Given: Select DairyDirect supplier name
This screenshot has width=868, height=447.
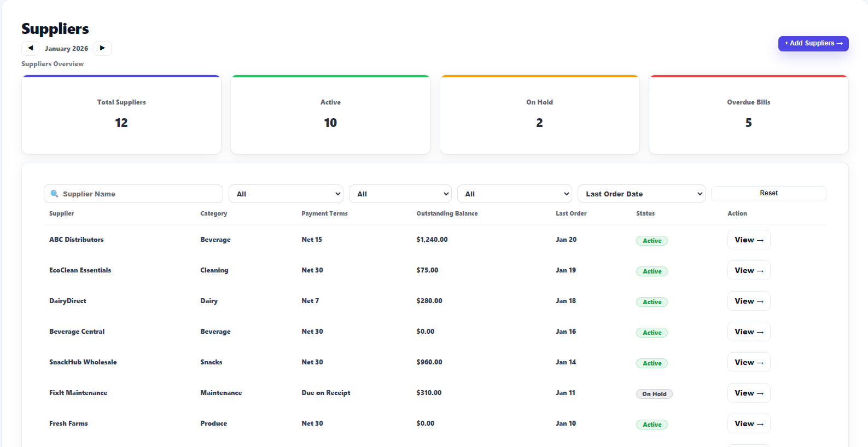Looking at the screenshot, I should [x=68, y=301].
